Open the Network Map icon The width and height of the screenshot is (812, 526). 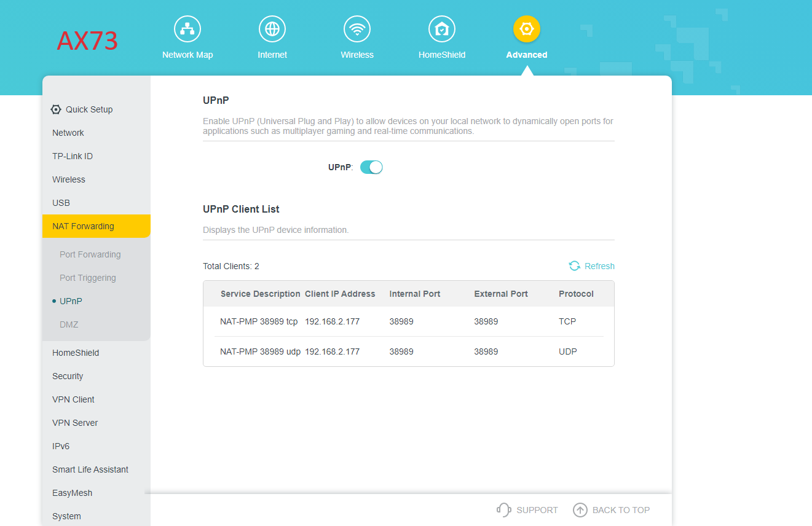pyautogui.click(x=187, y=29)
